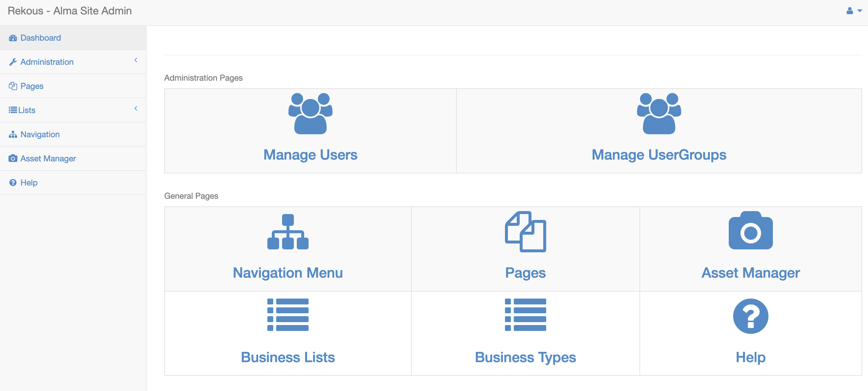
Task: Select Navigation in the sidebar menu
Action: click(x=39, y=134)
